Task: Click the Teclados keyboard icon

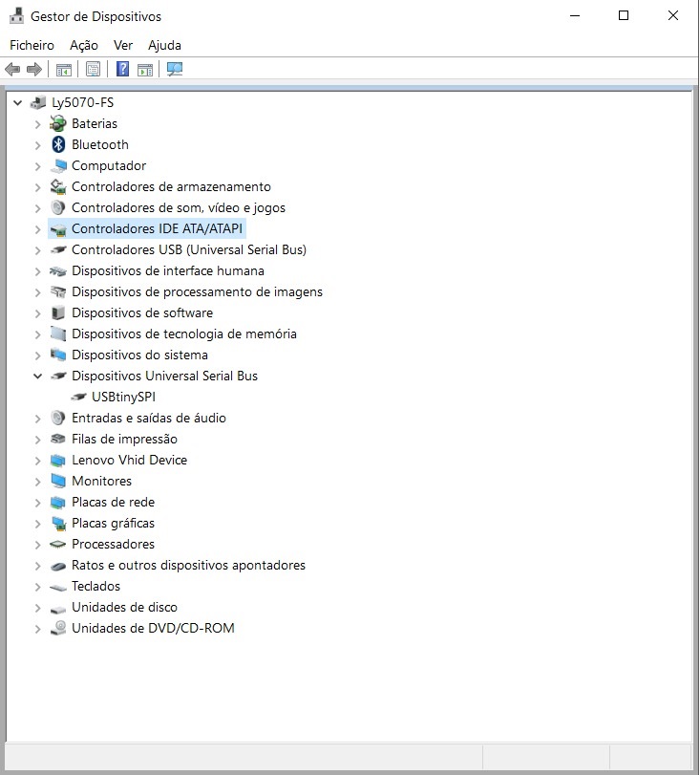Action: click(58, 587)
